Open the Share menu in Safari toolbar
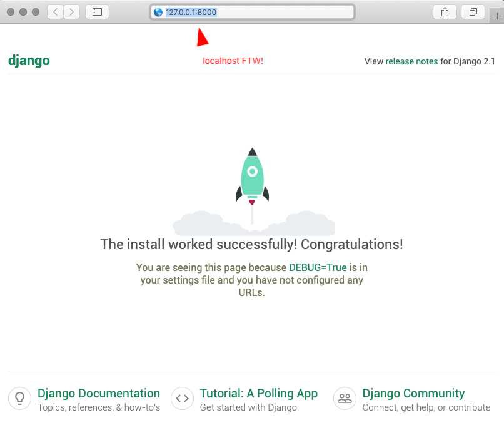504x425 pixels. point(445,11)
